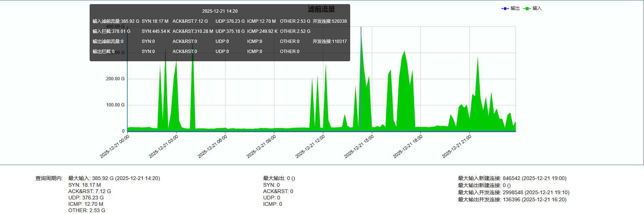Select the 2025-12-21 18:00 axis label

408,146
